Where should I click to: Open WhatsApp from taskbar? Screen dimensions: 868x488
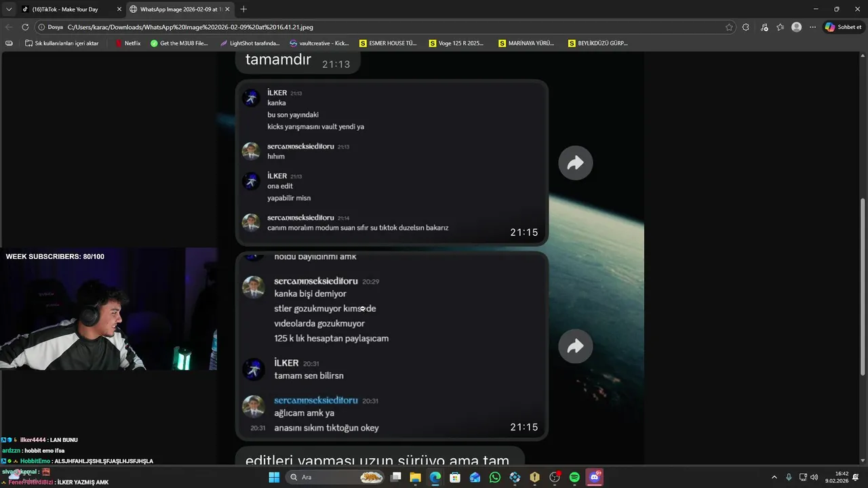tap(495, 477)
